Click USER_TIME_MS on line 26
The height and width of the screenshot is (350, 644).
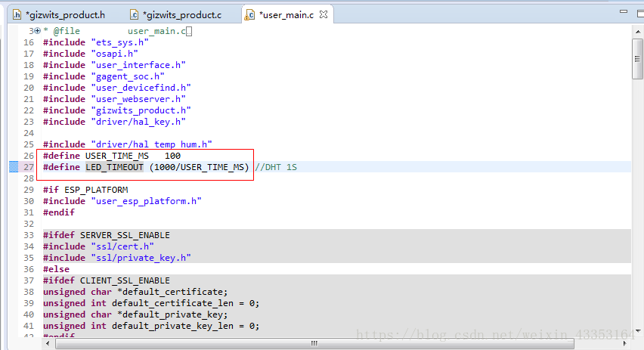point(117,156)
